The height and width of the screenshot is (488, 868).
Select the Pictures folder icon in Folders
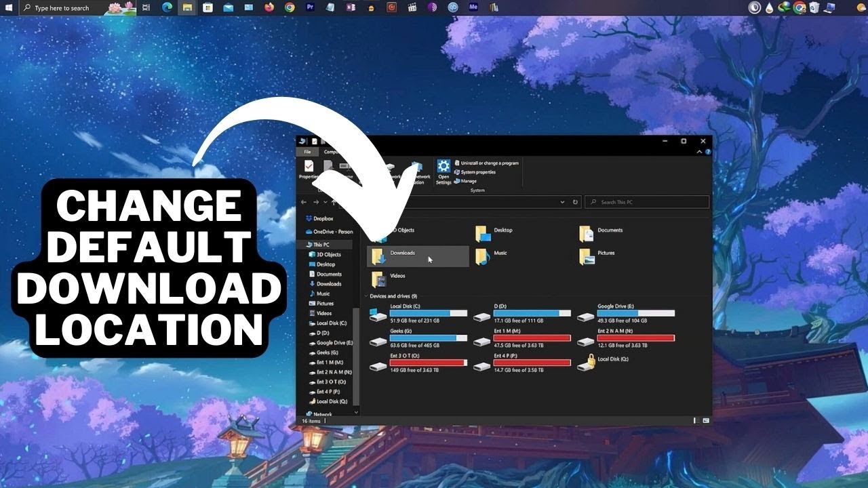[586, 256]
